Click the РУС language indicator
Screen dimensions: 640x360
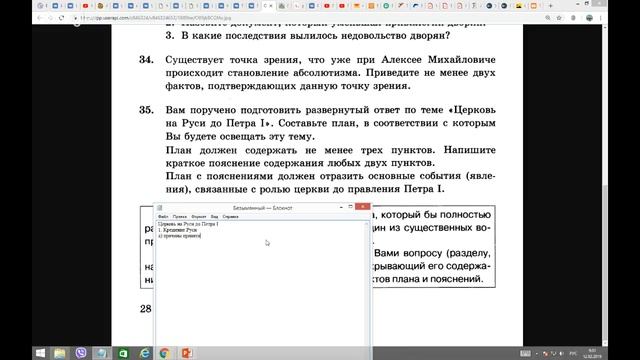(x=573, y=353)
